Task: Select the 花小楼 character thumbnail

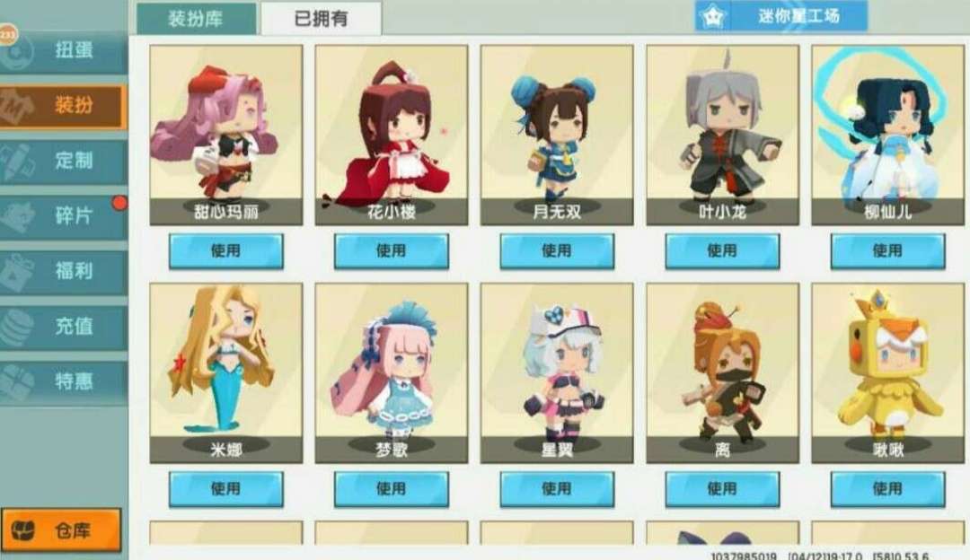Action: [392, 135]
